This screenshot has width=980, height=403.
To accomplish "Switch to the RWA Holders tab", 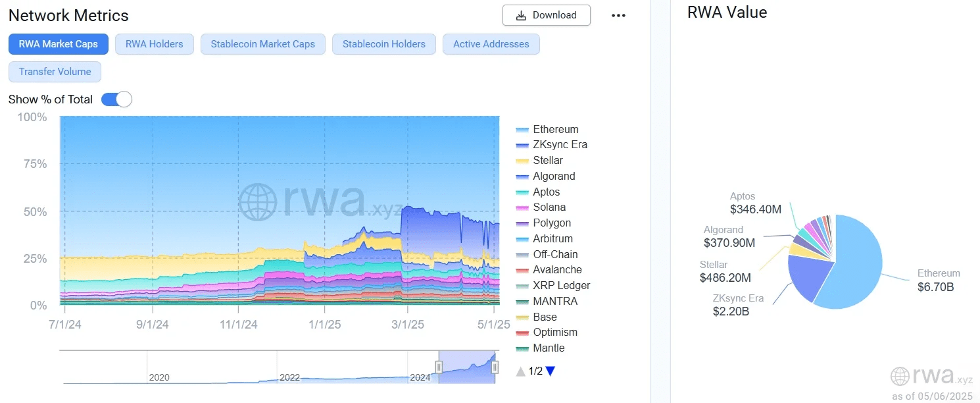I will tap(154, 44).
